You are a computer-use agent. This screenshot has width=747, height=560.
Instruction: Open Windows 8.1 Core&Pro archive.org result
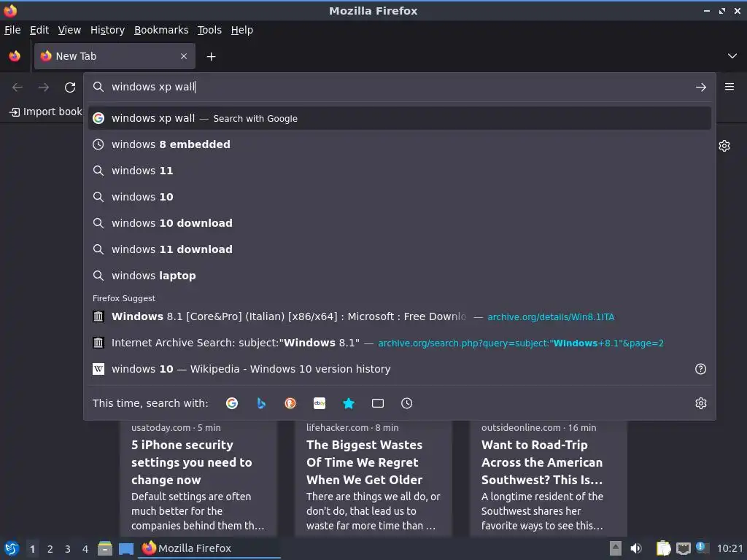pos(400,316)
